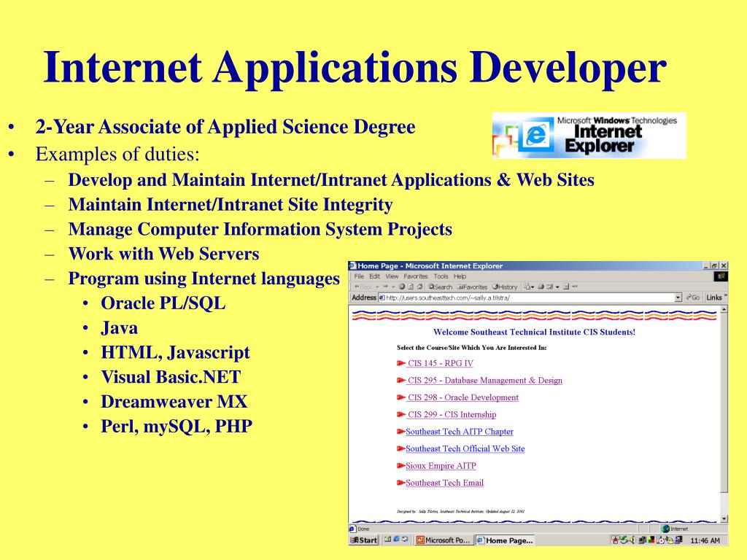Open the File menu

coord(359,276)
